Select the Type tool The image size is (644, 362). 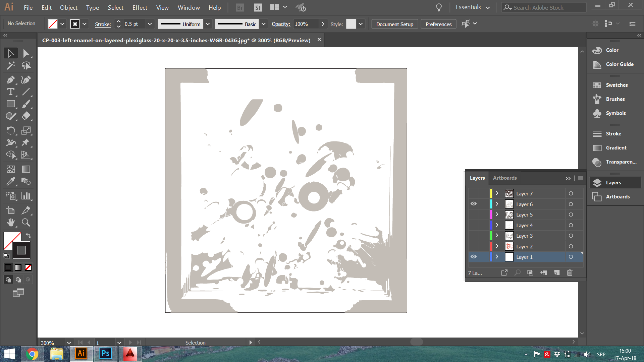click(x=11, y=92)
